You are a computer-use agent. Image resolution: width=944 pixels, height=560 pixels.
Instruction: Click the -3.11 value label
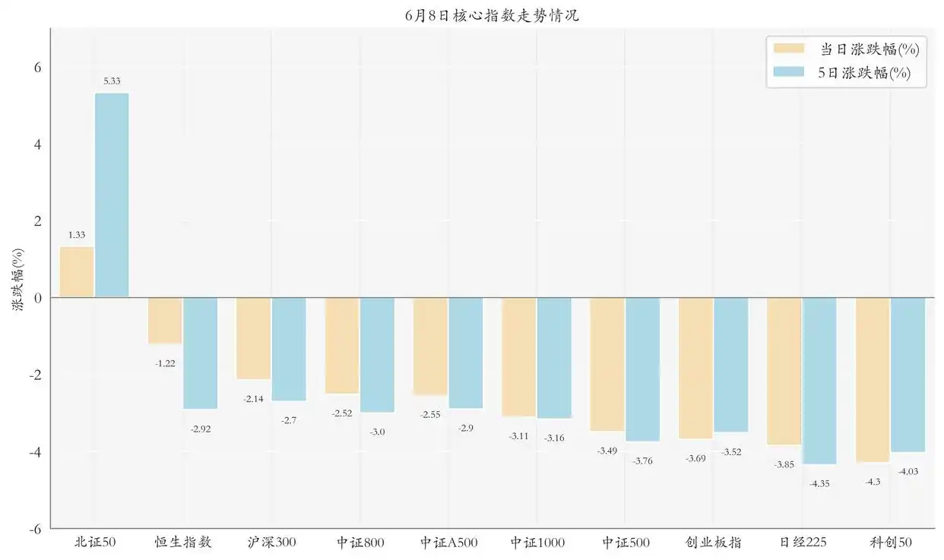click(518, 436)
